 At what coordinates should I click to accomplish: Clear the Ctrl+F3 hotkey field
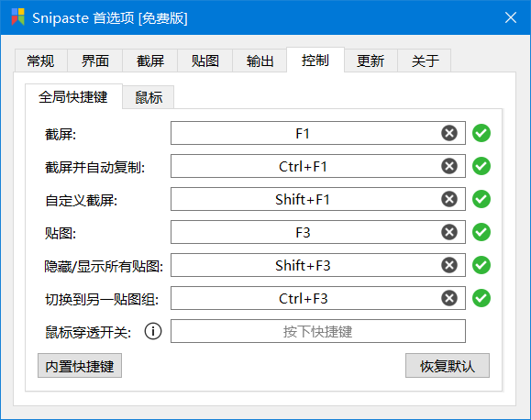pos(449,298)
